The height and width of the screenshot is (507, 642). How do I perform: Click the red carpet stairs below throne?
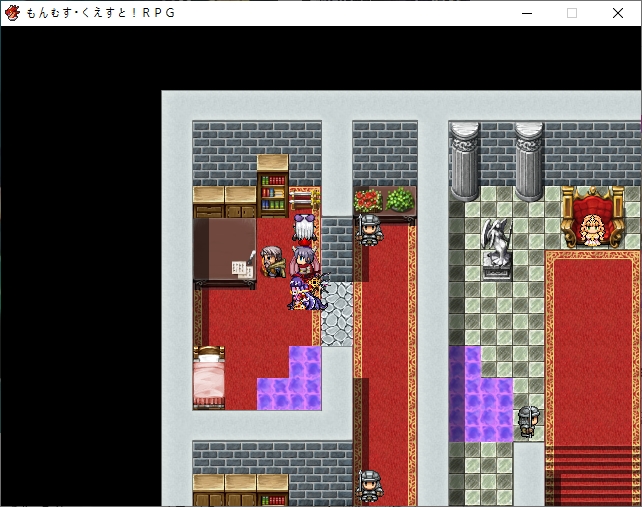click(592, 475)
